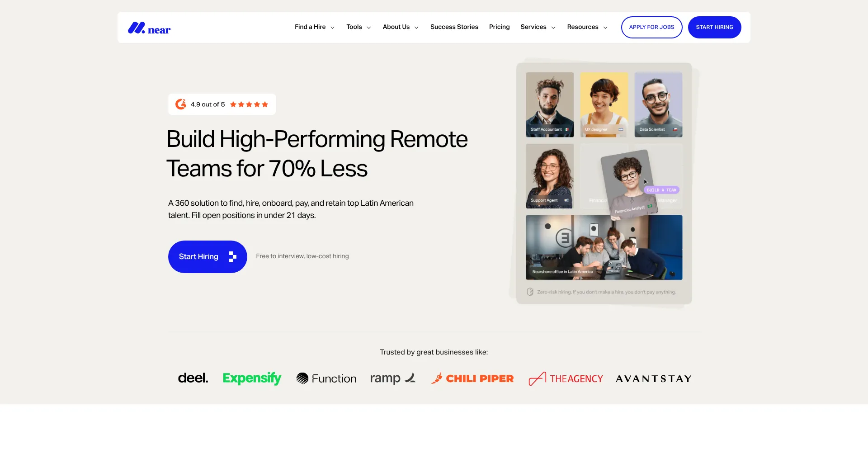
Task: Click the five-star rating stars
Action: [249, 104]
